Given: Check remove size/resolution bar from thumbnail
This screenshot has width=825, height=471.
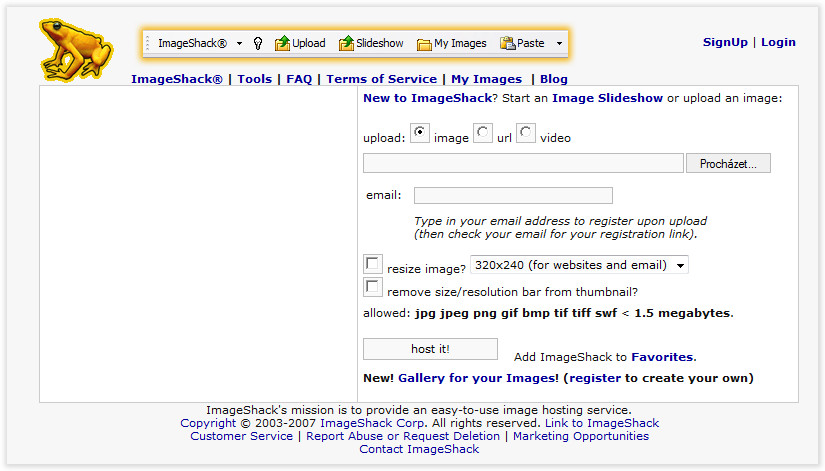Looking at the screenshot, I should tap(373, 287).
